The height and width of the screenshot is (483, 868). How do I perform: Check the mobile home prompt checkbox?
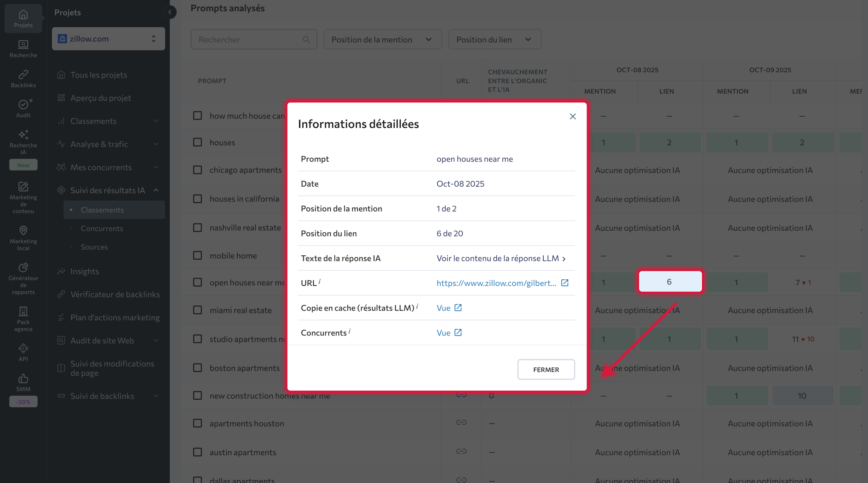(x=197, y=255)
